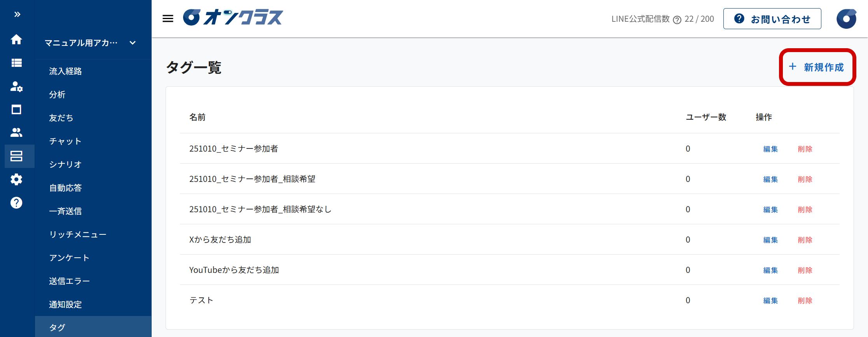Open the マニュアル用アカ… account dropdown
The image size is (868, 337).
click(x=90, y=43)
